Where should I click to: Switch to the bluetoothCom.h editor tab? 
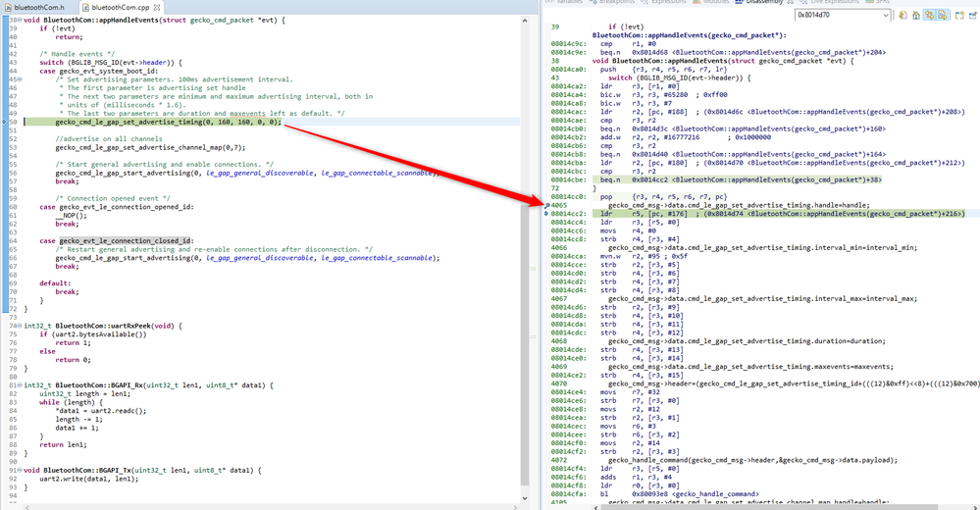(x=39, y=8)
